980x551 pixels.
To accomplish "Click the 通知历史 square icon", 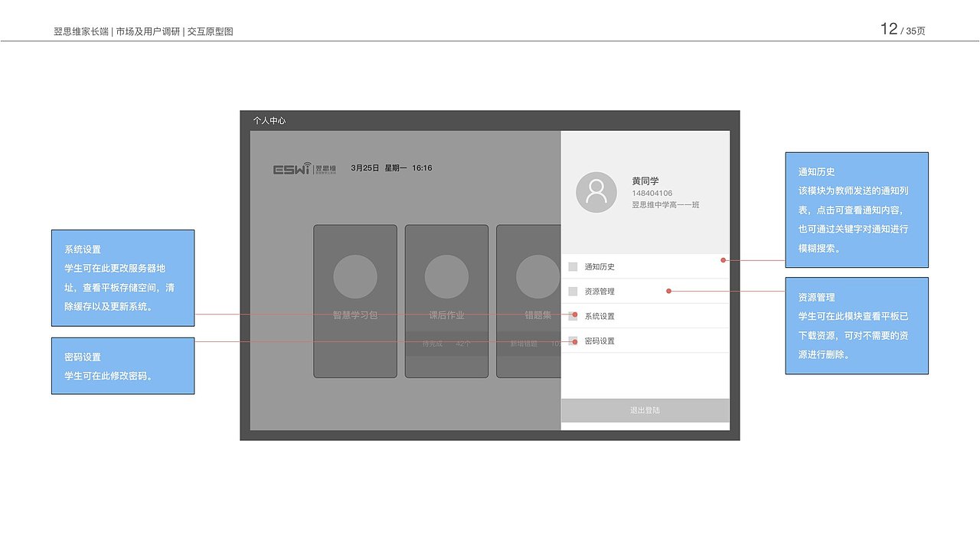I will click(x=573, y=266).
